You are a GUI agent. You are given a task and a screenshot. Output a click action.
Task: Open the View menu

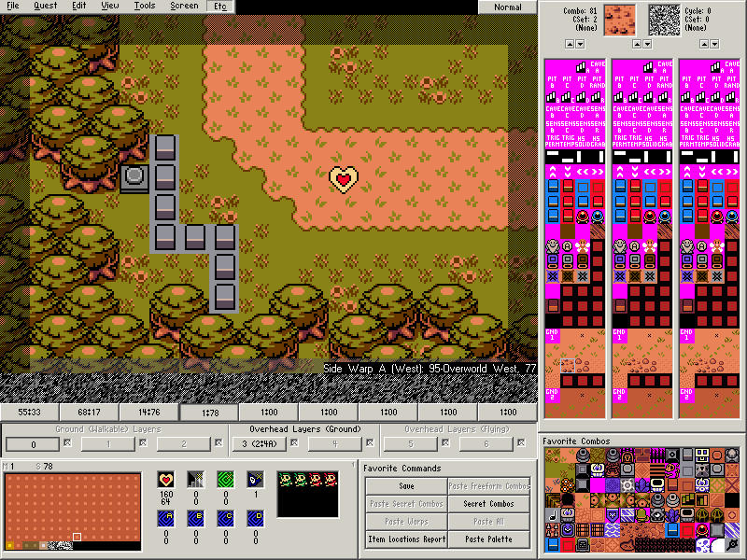(110, 6)
